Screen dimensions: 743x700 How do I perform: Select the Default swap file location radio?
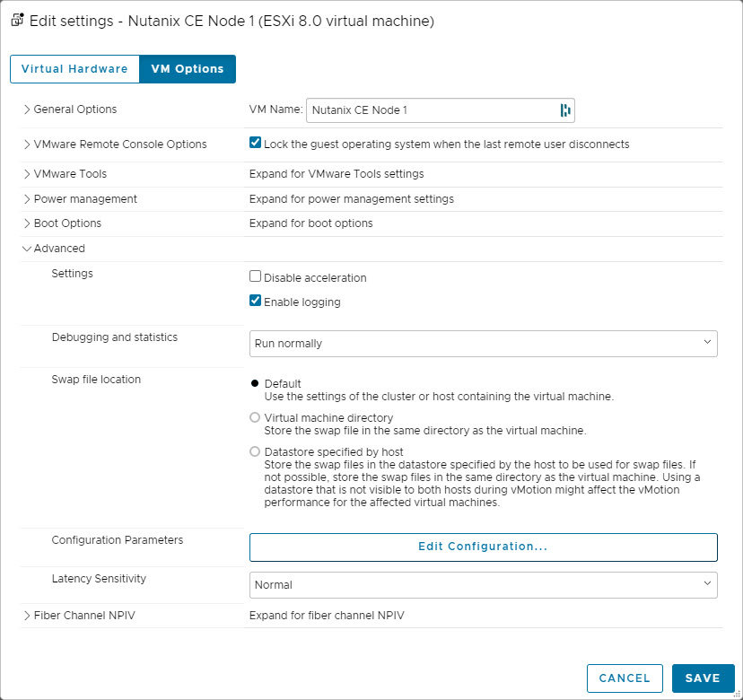click(255, 383)
